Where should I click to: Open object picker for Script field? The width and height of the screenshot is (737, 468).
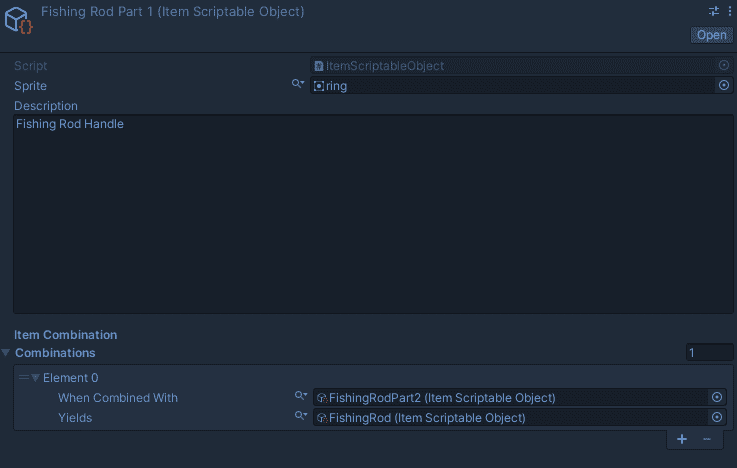724,66
